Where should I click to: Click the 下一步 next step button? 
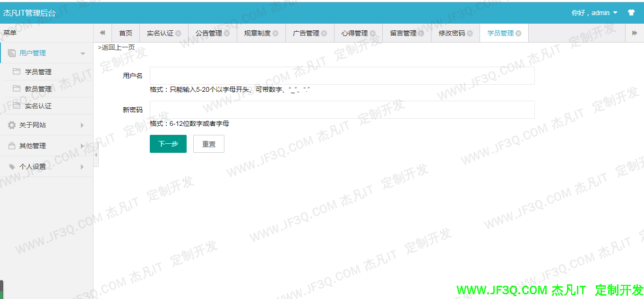point(168,144)
